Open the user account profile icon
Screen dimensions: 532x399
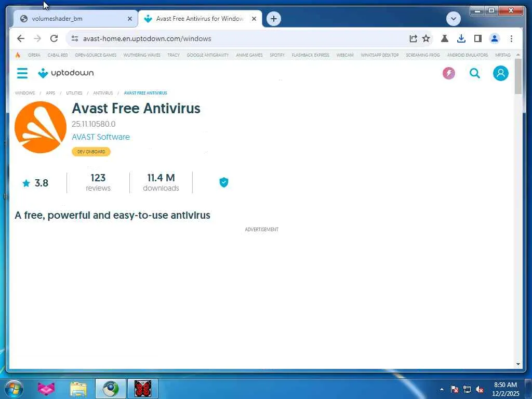click(x=500, y=73)
